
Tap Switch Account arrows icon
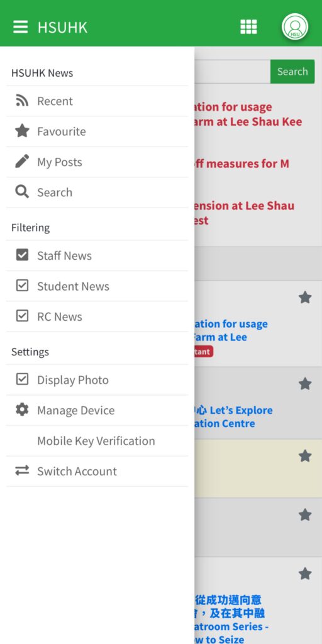(22, 470)
